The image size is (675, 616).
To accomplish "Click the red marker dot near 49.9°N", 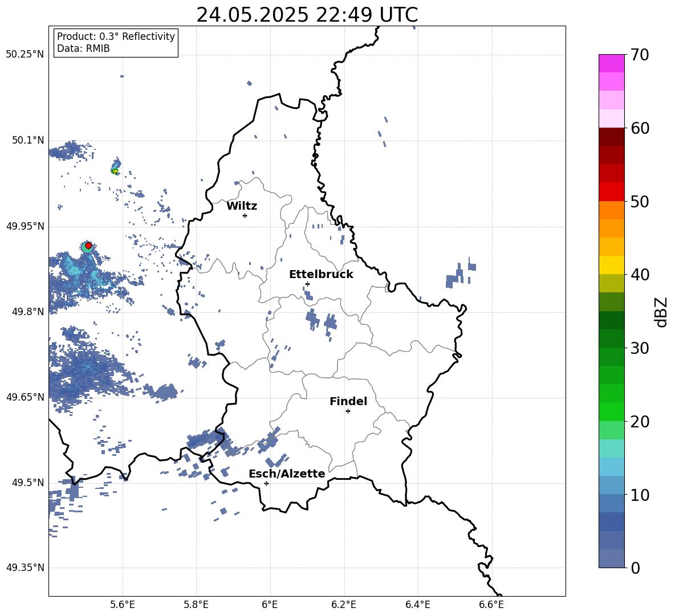I will pos(88,246).
